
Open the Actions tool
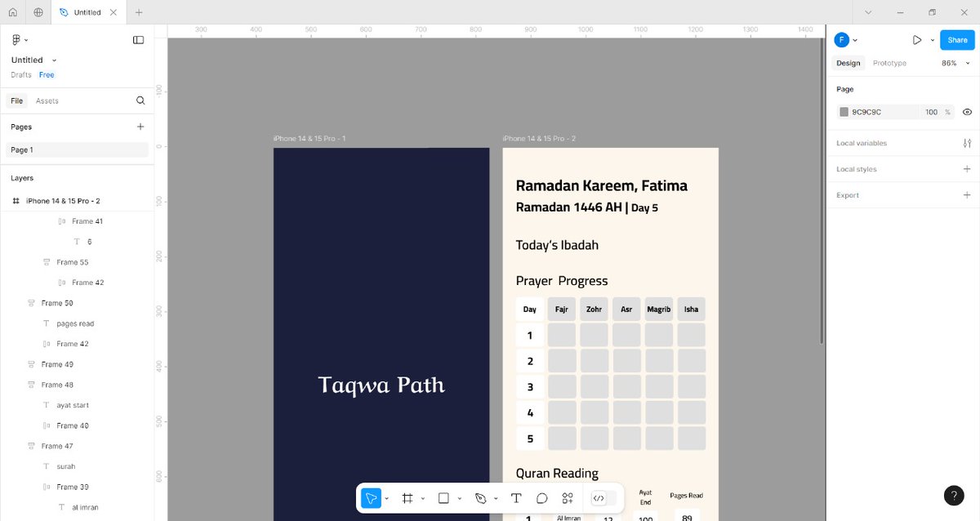point(568,498)
